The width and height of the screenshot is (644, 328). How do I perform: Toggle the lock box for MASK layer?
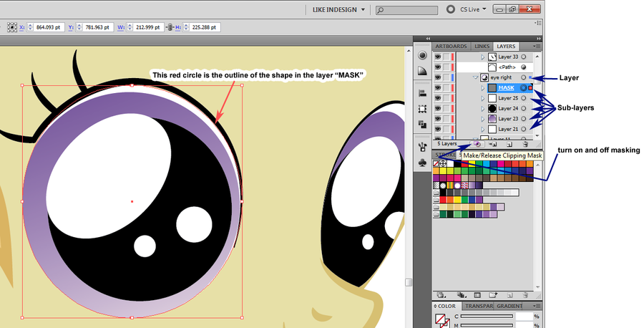pyautogui.click(x=447, y=88)
